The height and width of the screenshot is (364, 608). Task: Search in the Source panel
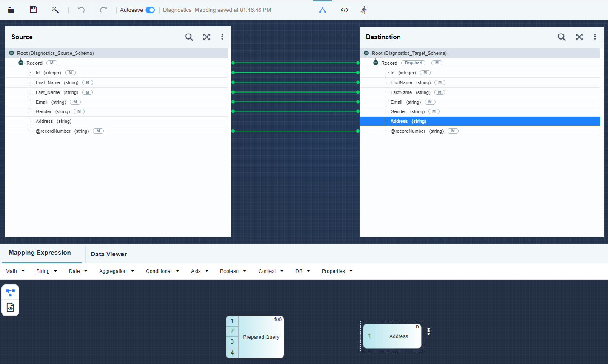189,37
